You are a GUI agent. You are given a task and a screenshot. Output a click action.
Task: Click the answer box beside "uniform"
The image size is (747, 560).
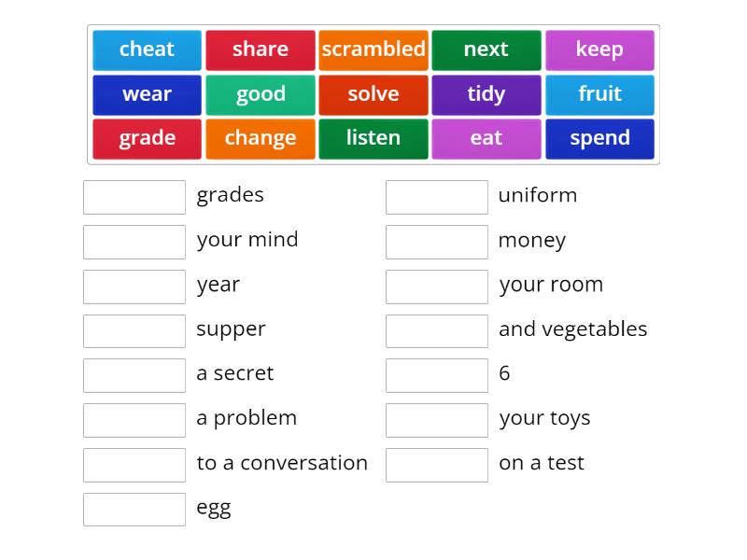coord(437,197)
